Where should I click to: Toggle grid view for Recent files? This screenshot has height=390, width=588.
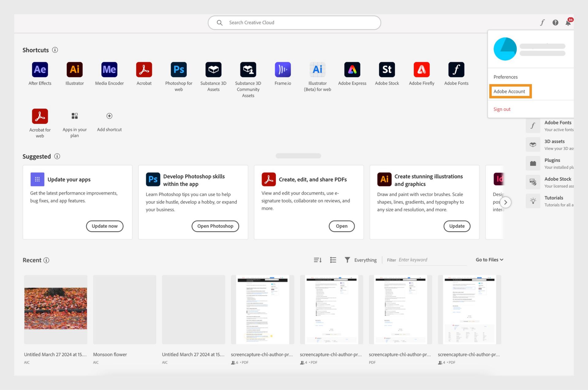332,260
